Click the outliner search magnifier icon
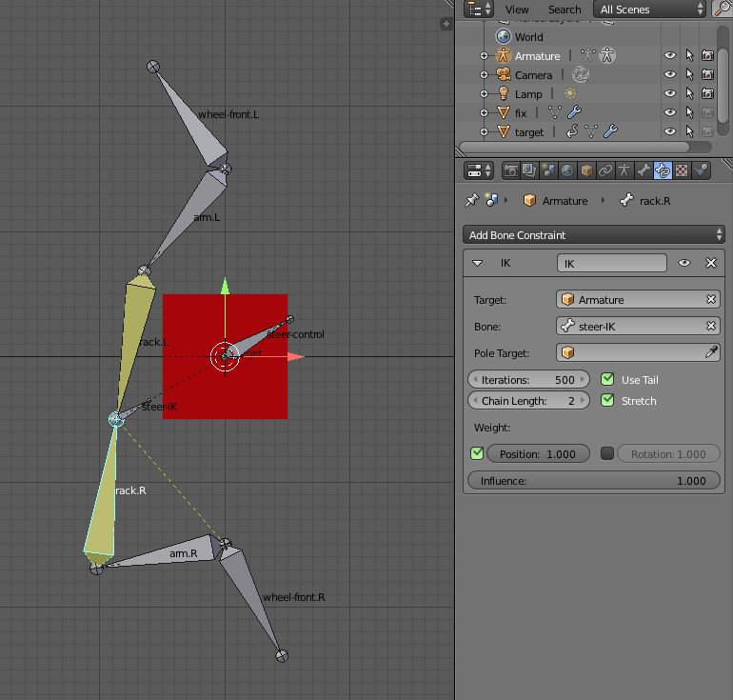 click(721, 10)
